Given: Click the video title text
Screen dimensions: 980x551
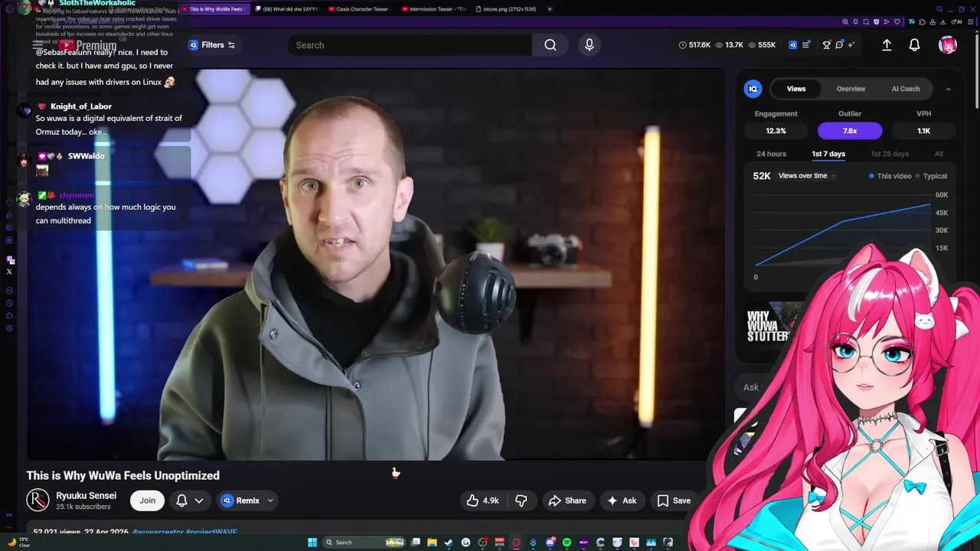Looking at the screenshot, I should tap(123, 475).
